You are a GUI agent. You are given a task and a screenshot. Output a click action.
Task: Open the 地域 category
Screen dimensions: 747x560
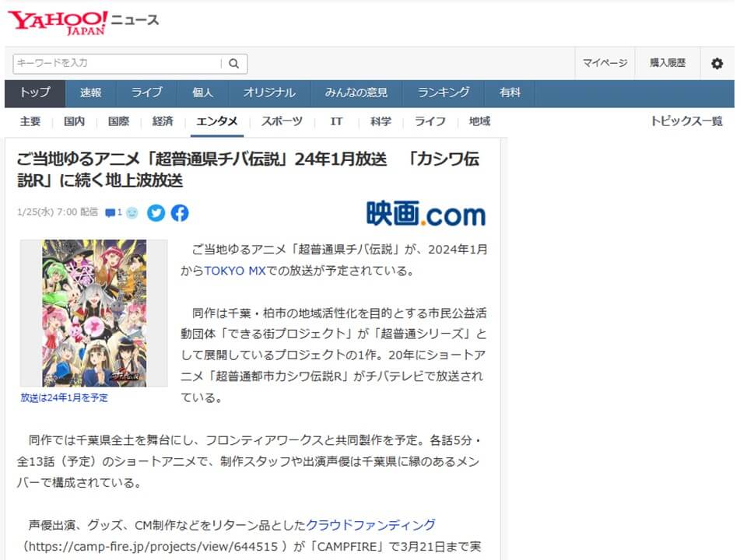point(479,121)
